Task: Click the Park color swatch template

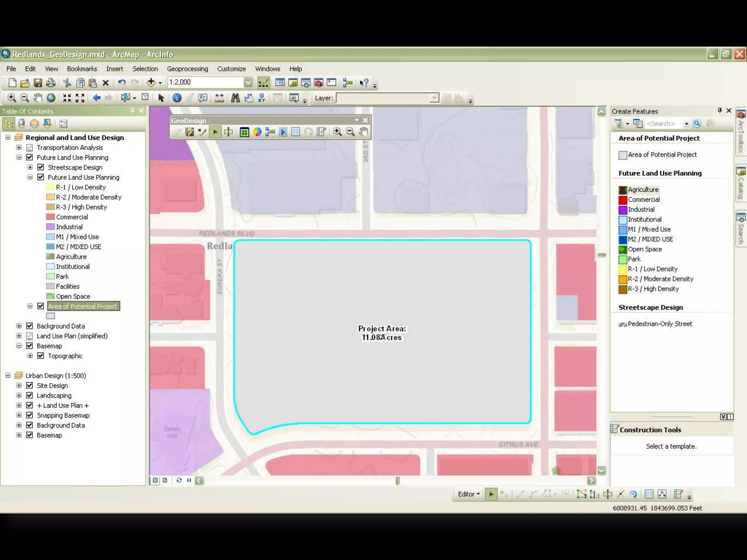Action: pyautogui.click(x=623, y=259)
